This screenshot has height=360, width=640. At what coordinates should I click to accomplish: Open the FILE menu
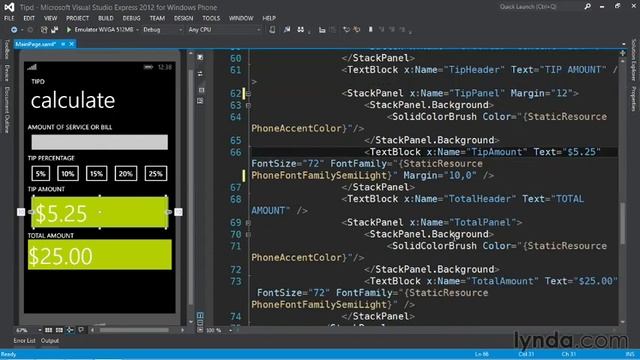(x=9, y=18)
